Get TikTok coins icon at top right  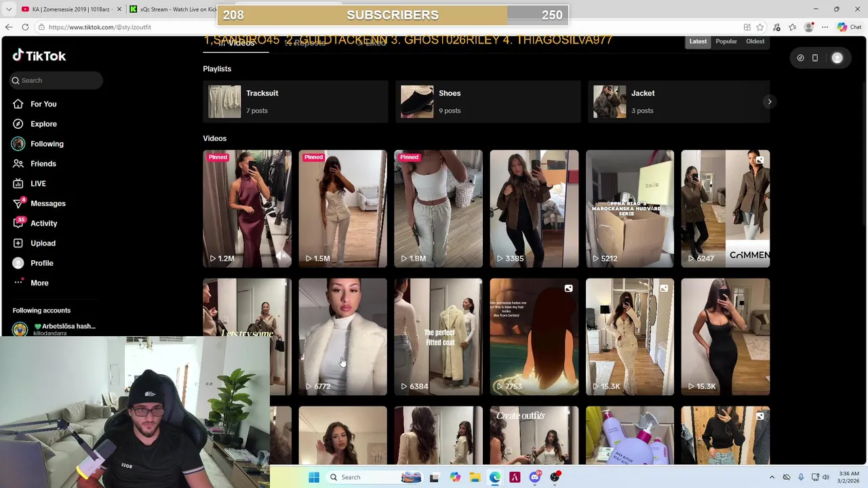[800, 58]
